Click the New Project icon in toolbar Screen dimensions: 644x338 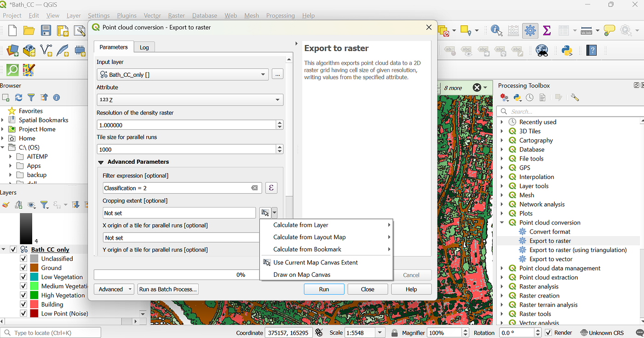(12, 30)
